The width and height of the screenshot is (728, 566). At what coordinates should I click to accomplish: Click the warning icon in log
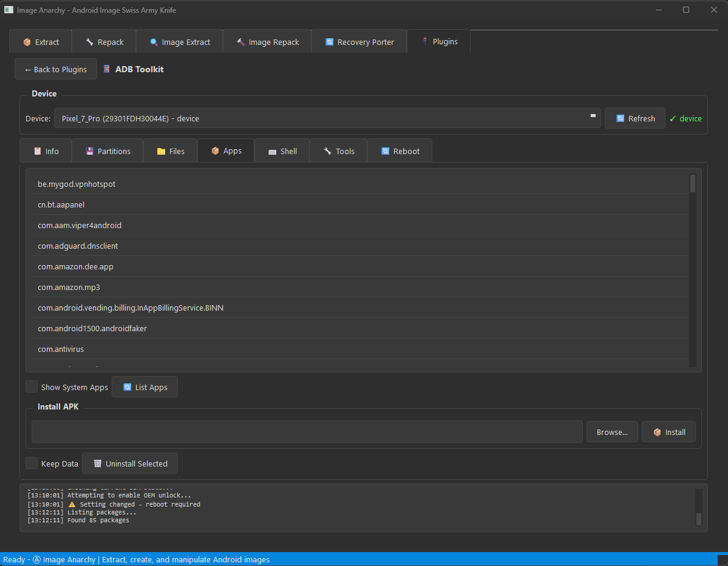pyautogui.click(x=72, y=504)
